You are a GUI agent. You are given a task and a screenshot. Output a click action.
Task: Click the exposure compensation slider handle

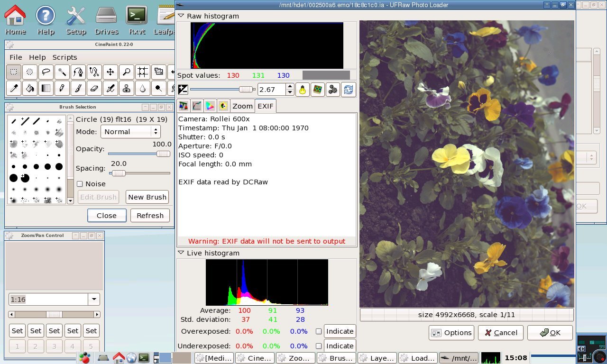(x=246, y=89)
